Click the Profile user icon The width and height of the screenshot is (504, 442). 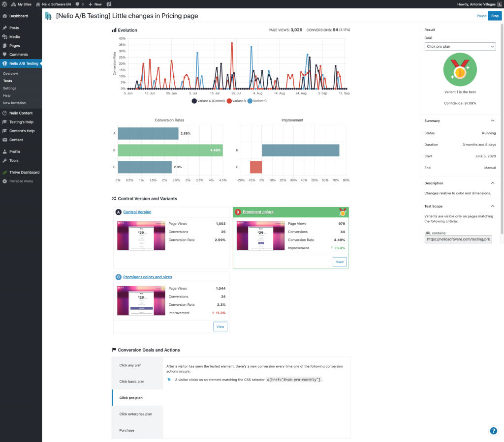5,151
